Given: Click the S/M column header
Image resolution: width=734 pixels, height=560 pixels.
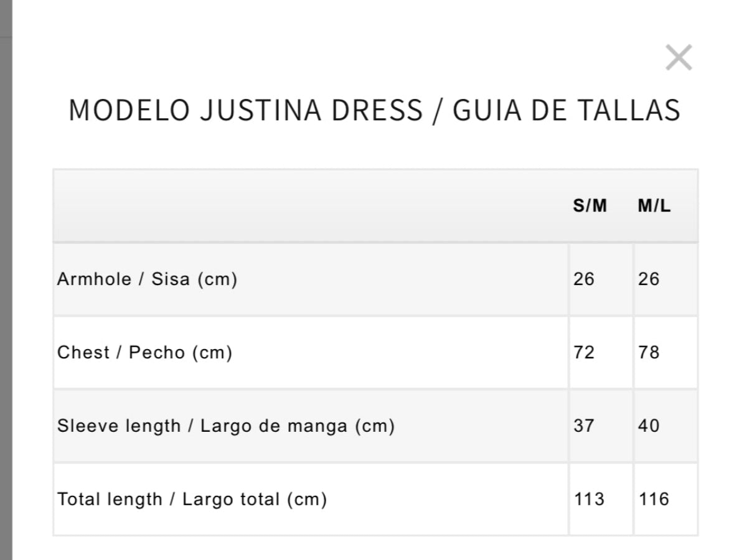Looking at the screenshot, I should pyautogui.click(x=590, y=206).
